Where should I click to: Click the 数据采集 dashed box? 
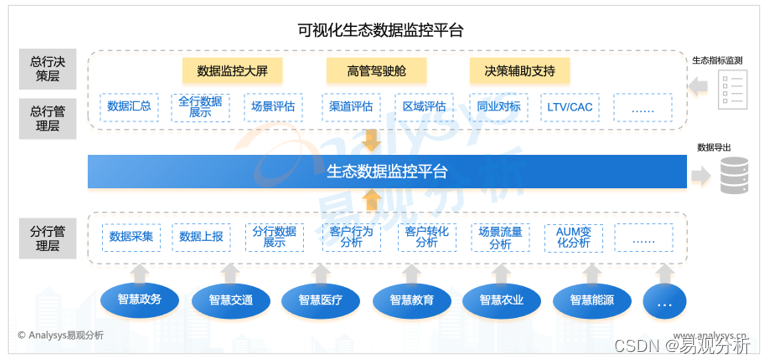pyautogui.click(x=131, y=237)
